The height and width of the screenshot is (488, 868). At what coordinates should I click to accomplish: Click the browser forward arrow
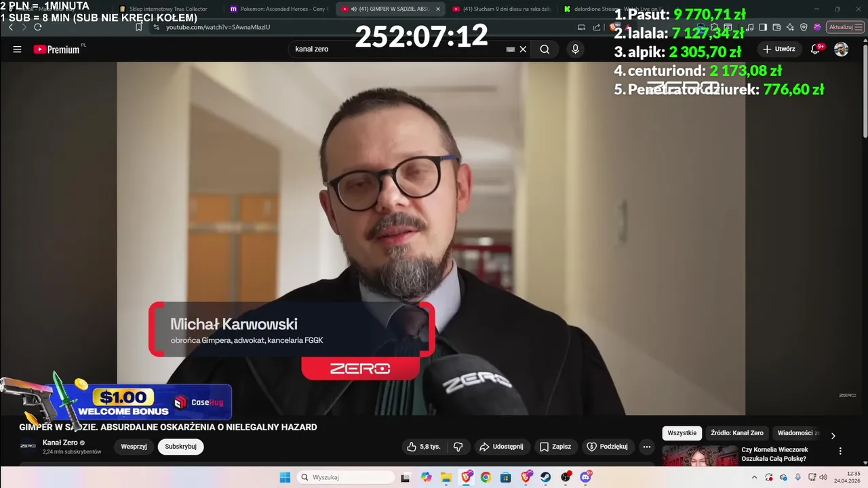(x=24, y=27)
